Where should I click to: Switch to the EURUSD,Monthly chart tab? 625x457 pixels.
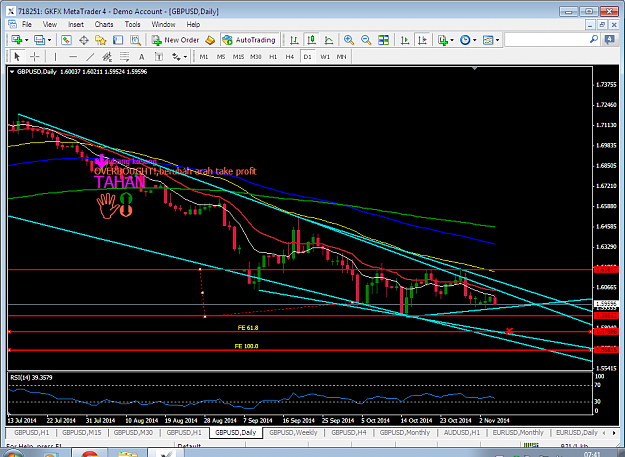coord(518,433)
